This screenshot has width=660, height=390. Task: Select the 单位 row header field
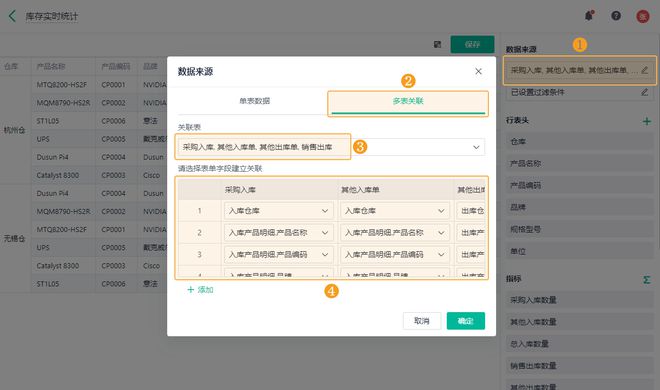click(579, 251)
